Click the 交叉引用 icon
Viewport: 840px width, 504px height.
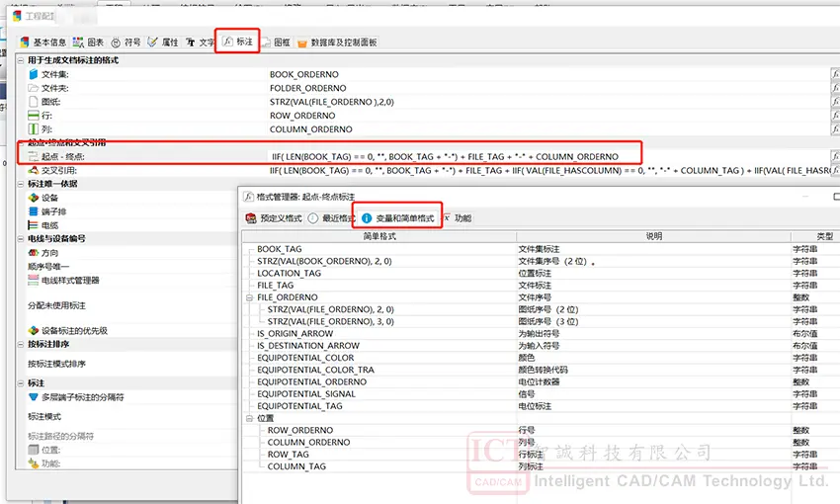point(34,170)
